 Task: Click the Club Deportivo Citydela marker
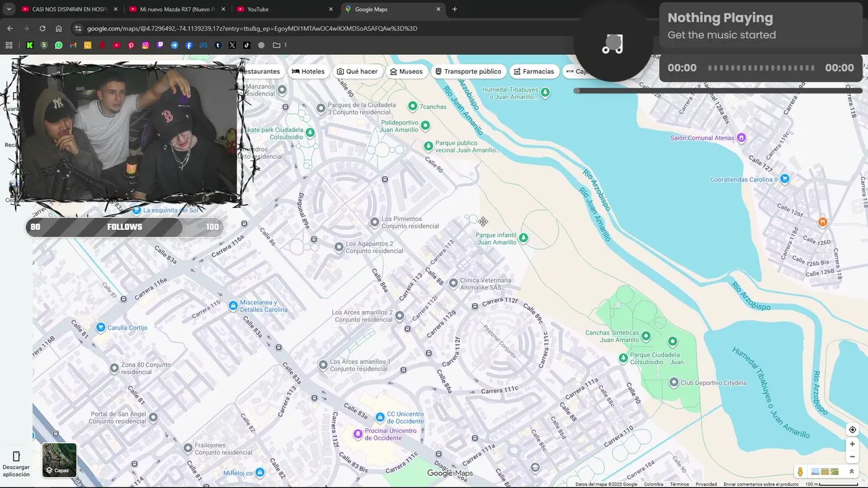[x=673, y=382]
